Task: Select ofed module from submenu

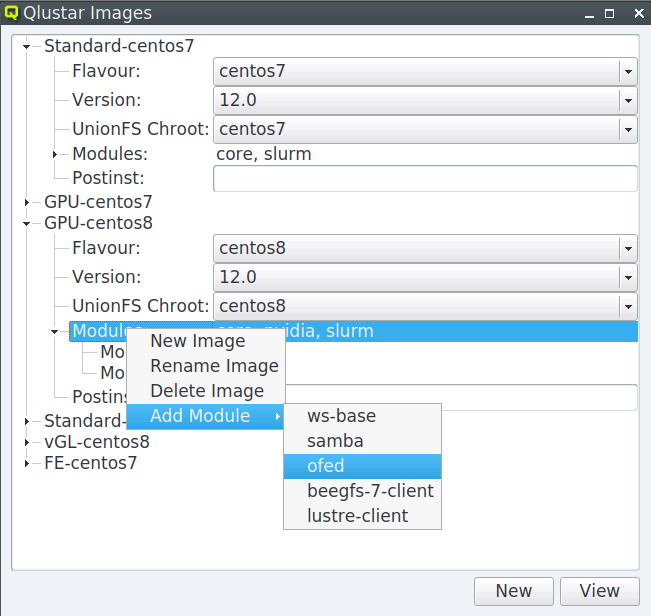Action: [x=362, y=466]
